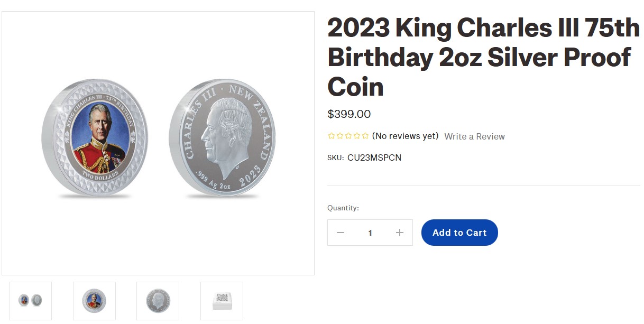
Task: Decrease quantity with the minus icon
Action: pos(341,233)
